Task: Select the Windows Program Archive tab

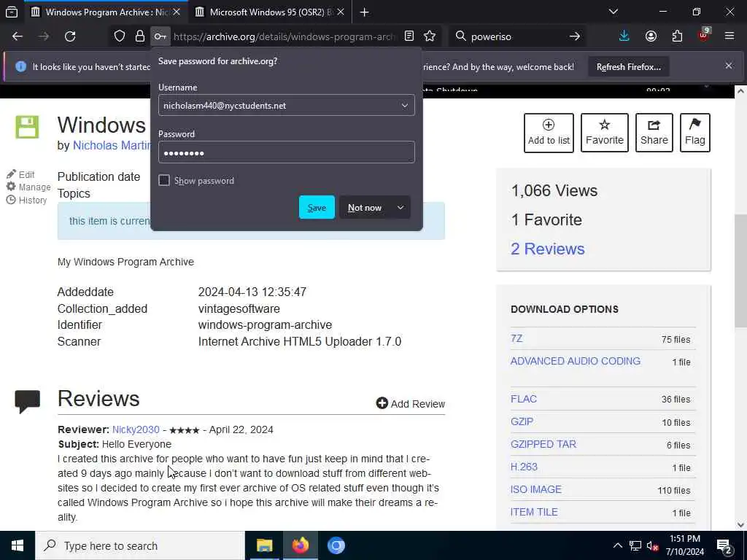Action: [106, 12]
